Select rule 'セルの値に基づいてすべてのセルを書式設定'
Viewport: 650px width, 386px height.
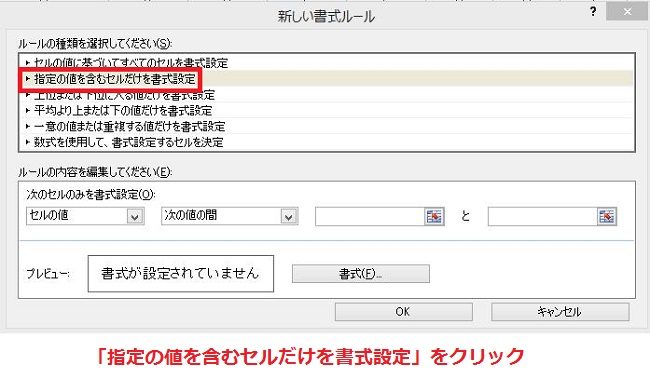tap(327, 63)
